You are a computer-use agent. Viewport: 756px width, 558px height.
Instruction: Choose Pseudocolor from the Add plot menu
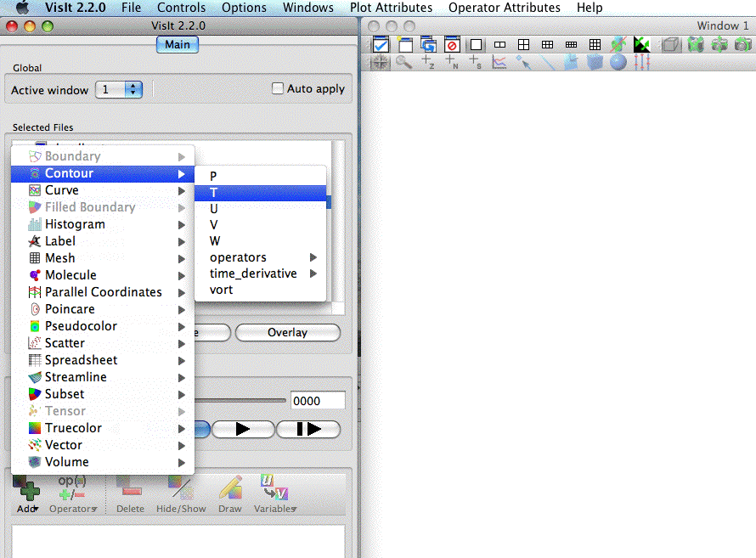click(x=81, y=326)
